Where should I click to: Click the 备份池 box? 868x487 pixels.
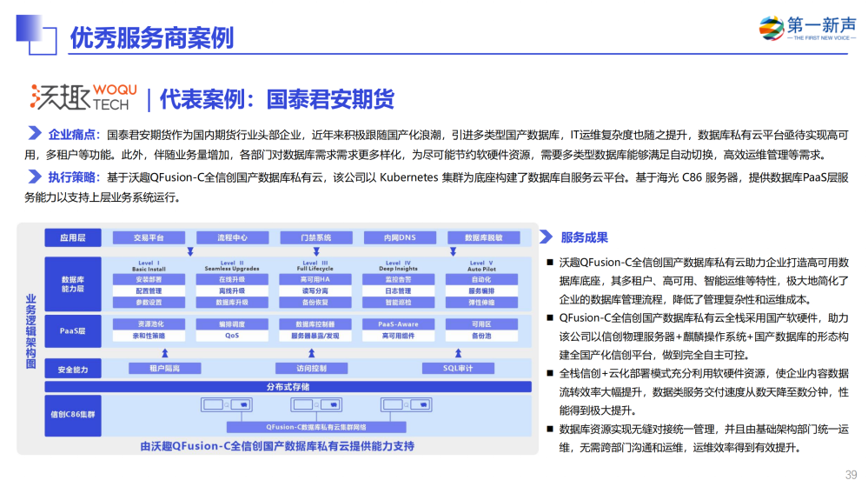(481, 336)
